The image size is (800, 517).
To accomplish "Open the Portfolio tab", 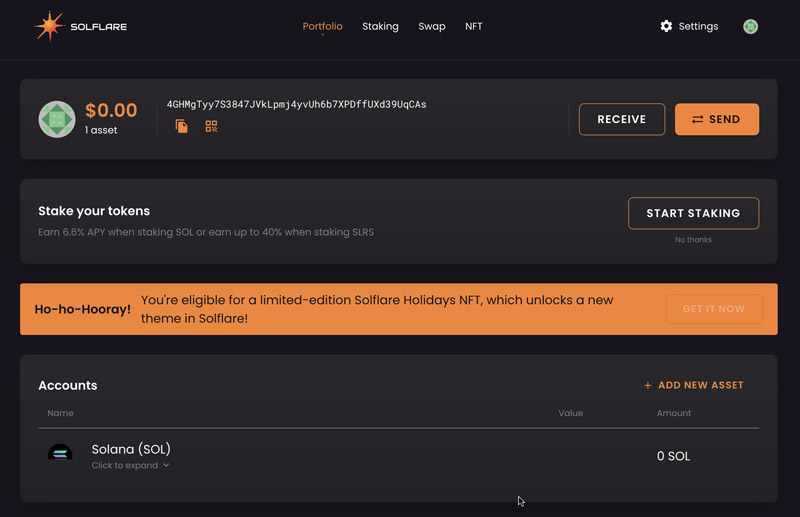I will 322,26.
